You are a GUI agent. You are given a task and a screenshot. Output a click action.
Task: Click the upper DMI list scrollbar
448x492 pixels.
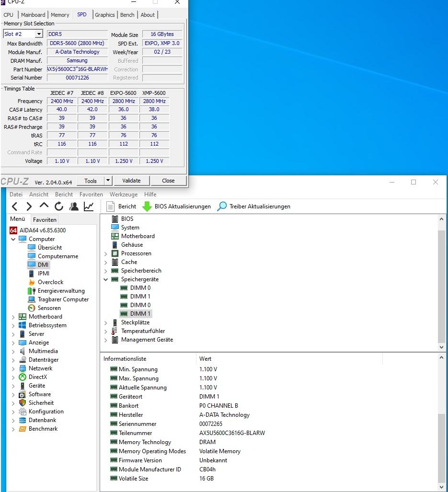[441, 286]
